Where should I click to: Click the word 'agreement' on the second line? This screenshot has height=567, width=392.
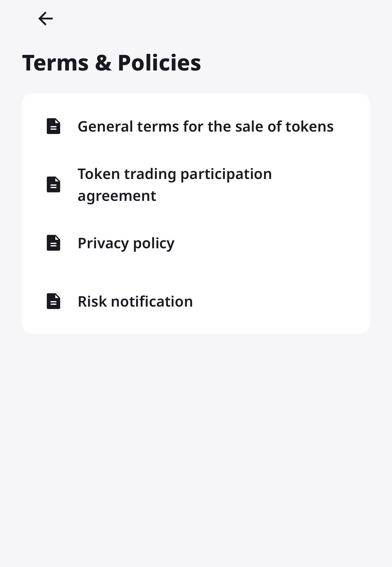(117, 196)
